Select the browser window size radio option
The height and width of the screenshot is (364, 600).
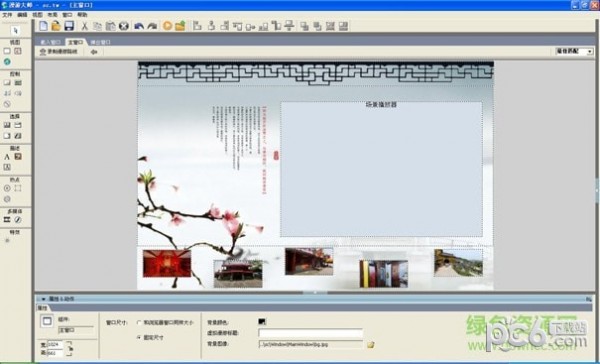tap(139, 323)
